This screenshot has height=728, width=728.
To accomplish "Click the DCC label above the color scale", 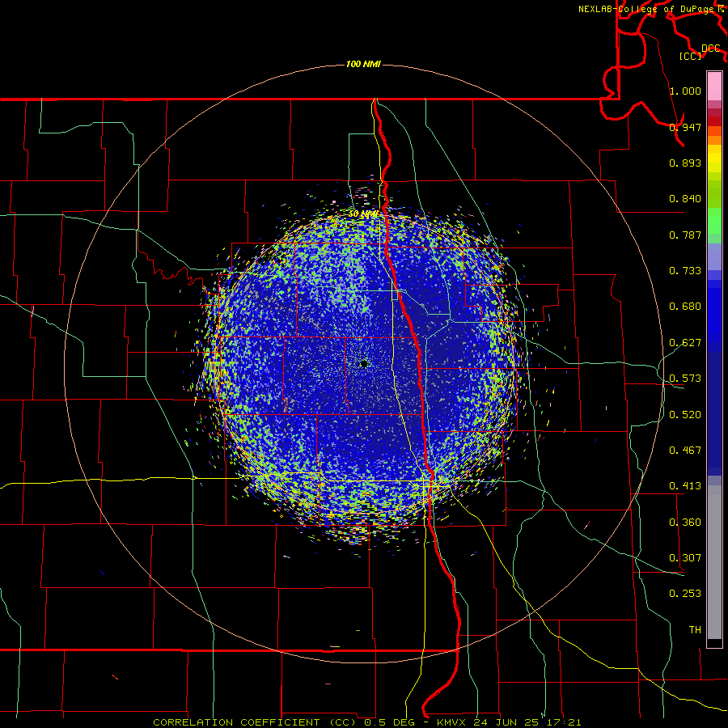I will tap(711, 49).
